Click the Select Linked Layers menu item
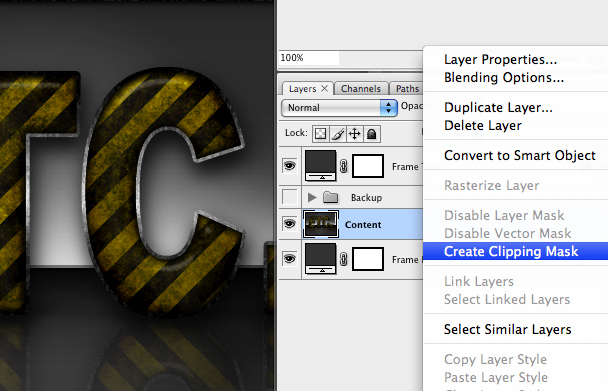Image resolution: width=608 pixels, height=391 pixels. click(x=507, y=299)
